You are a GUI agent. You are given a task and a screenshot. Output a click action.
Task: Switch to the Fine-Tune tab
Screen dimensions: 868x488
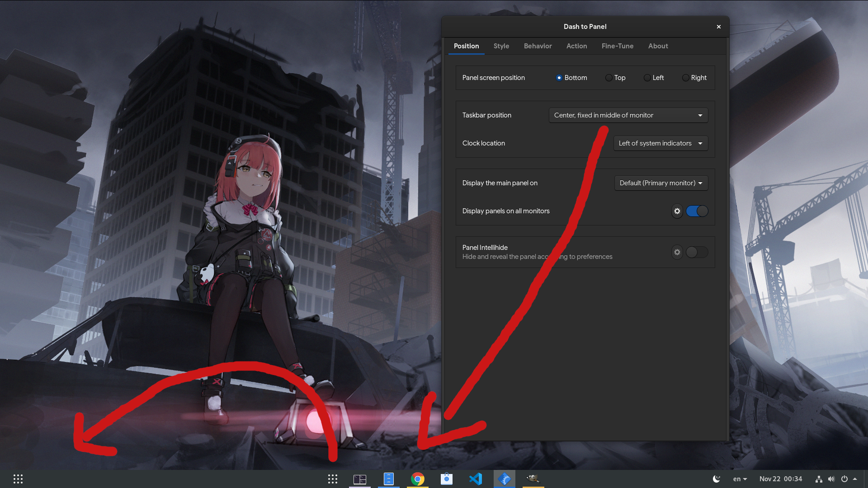click(x=618, y=46)
